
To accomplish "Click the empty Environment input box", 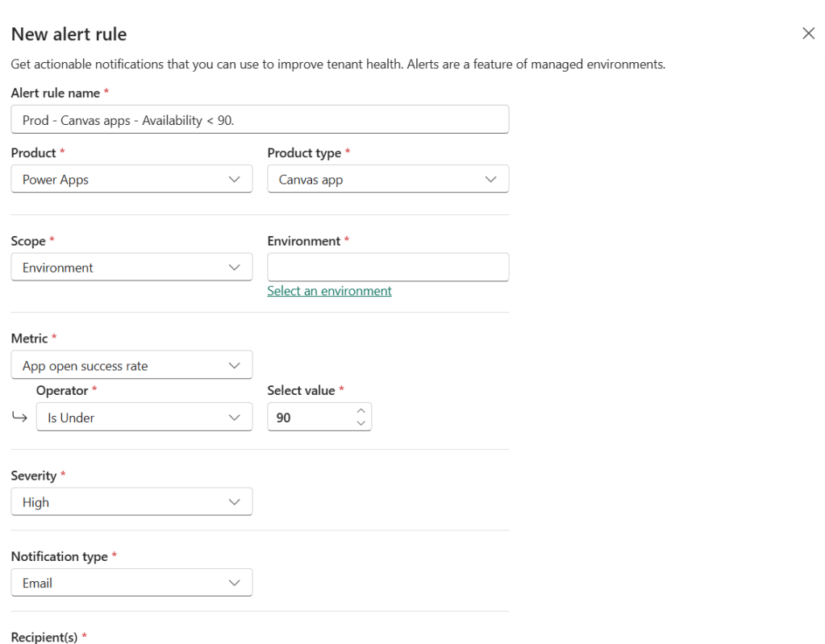I will coord(387,267).
